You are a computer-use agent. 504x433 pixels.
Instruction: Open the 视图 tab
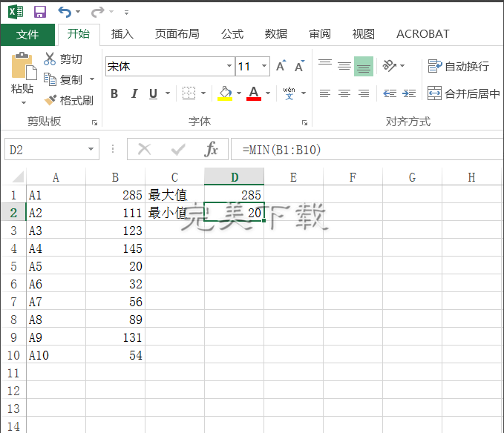click(363, 33)
